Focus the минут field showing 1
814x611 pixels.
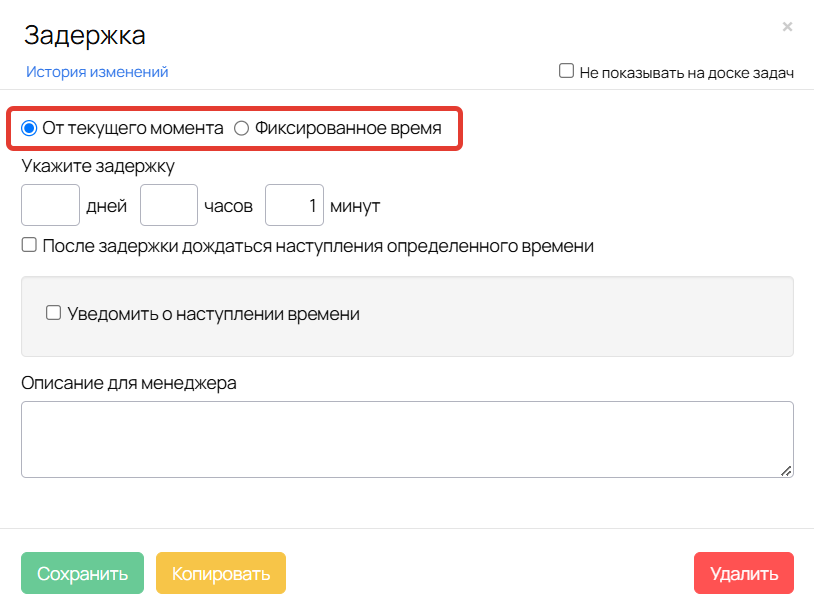(294, 204)
